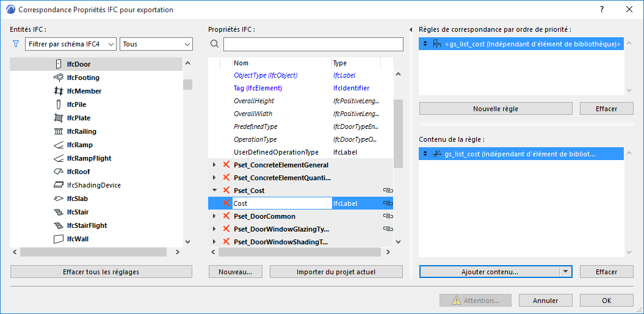Click 'Importer du projet actuel' button
The image size is (644, 314).
click(336, 272)
